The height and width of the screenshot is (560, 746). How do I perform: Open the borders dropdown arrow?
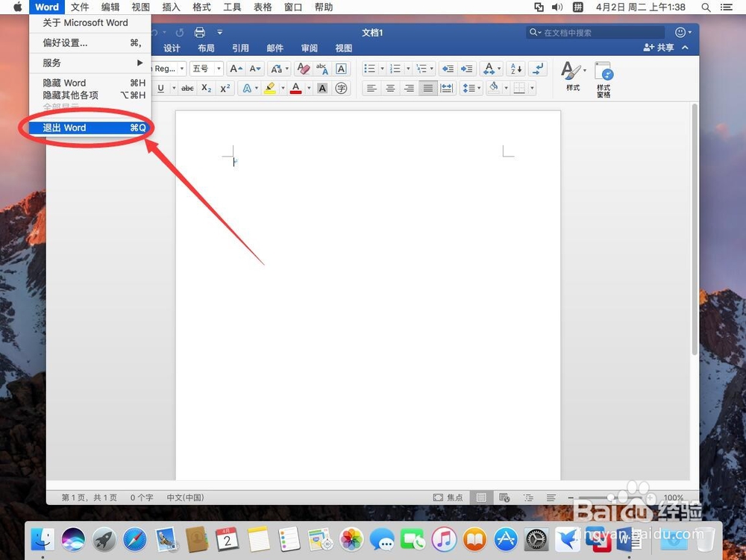pyautogui.click(x=532, y=89)
